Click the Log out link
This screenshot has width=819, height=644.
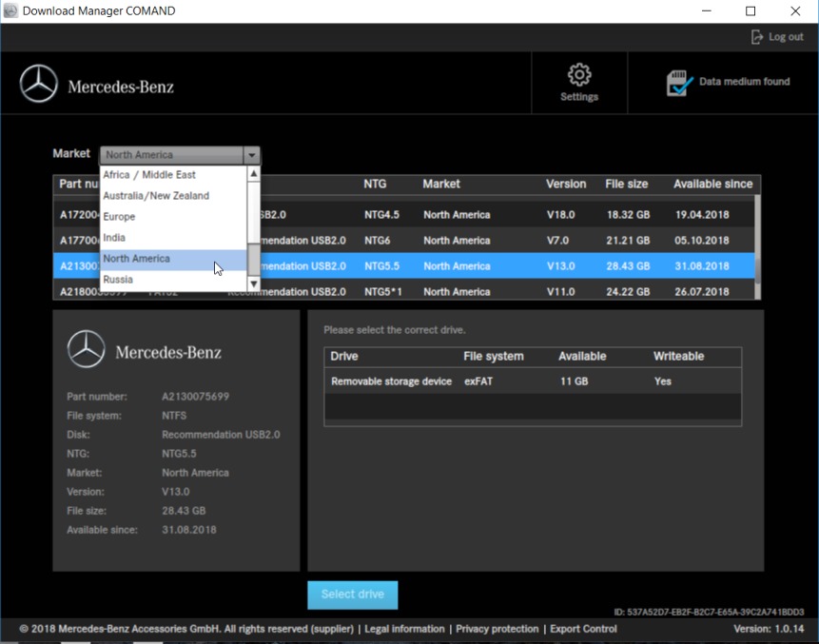point(786,37)
